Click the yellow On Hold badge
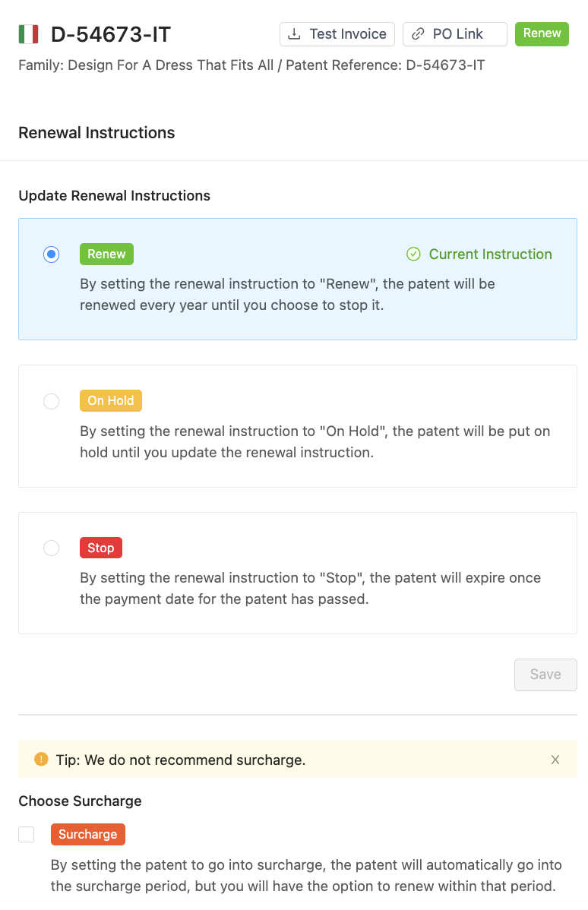588x910 pixels. pyautogui.click(x=110, y=400)
